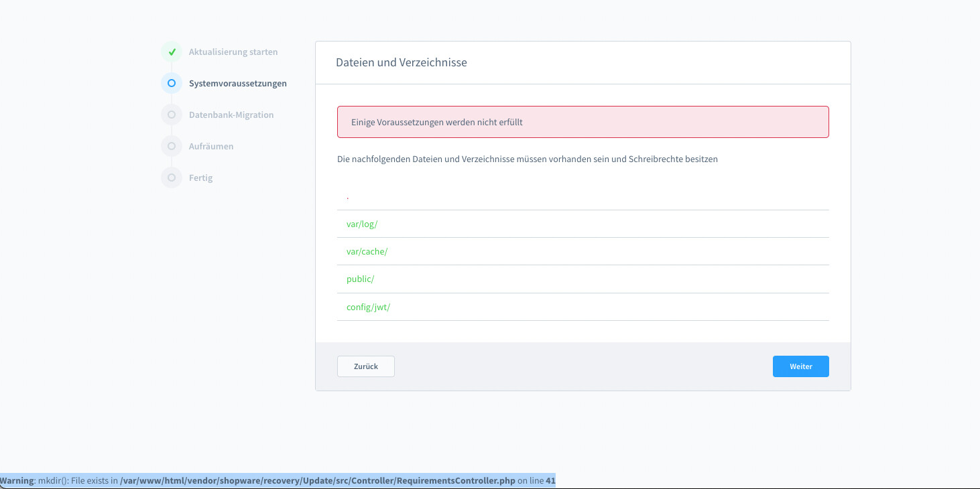
Task: Click the bold Warning word at bottom
Action: tap(16, 481)
